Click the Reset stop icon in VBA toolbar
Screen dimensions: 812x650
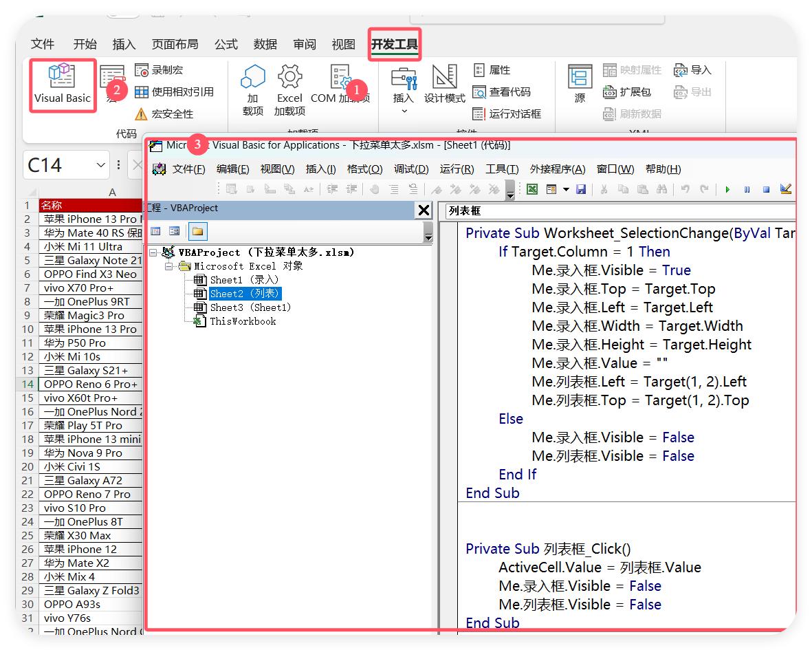pyautogui.click(x=766, y=190)
